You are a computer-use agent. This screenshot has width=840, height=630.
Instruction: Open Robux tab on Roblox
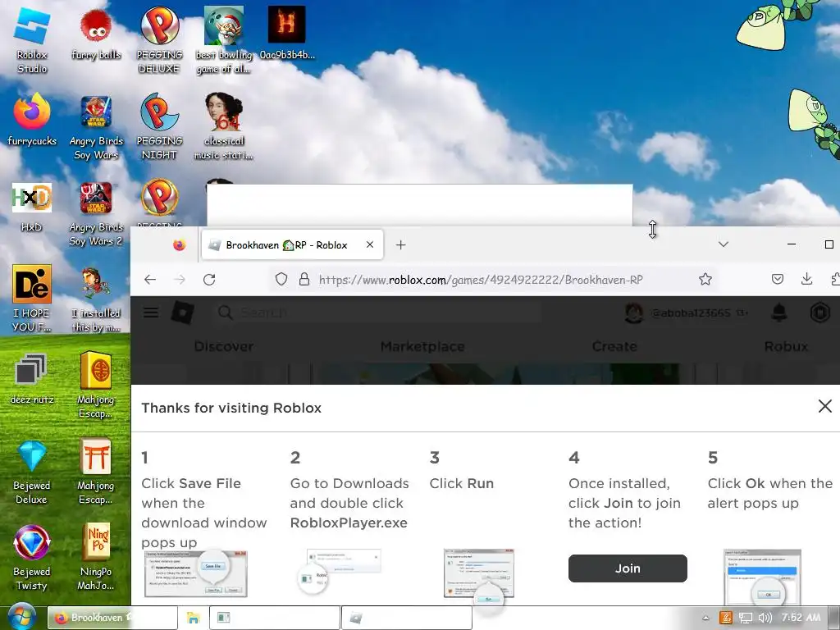(x=786, y=347)
